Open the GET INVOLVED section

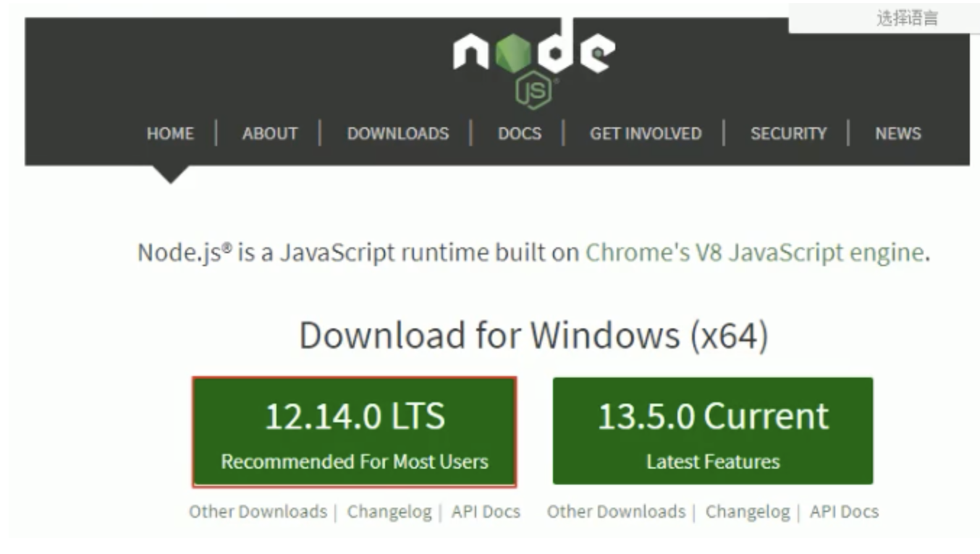(646, 134)
